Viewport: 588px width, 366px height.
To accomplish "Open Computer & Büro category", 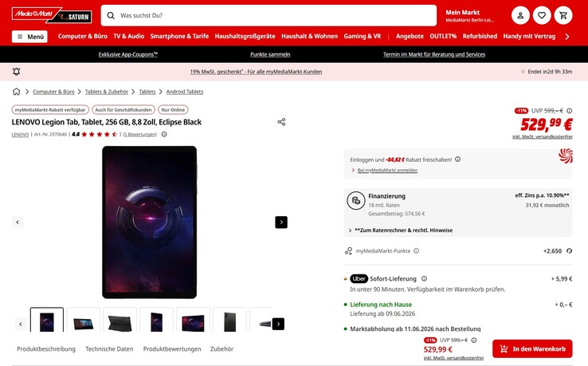I will (x=83, y=36).
